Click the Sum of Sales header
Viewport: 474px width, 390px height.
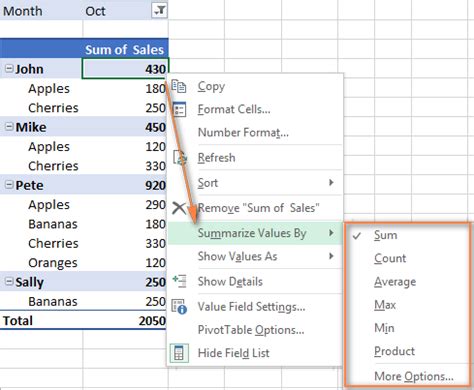[x=125, y=49]
